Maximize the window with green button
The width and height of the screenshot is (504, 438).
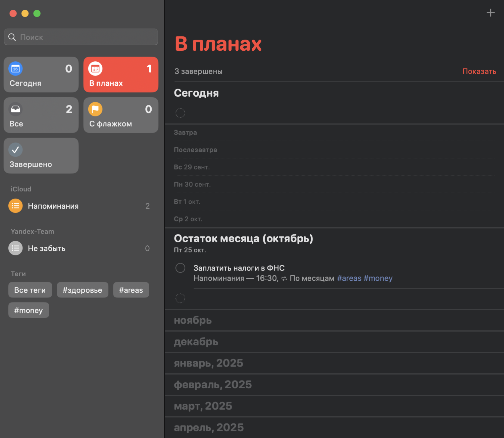click(x=37, y=13)
